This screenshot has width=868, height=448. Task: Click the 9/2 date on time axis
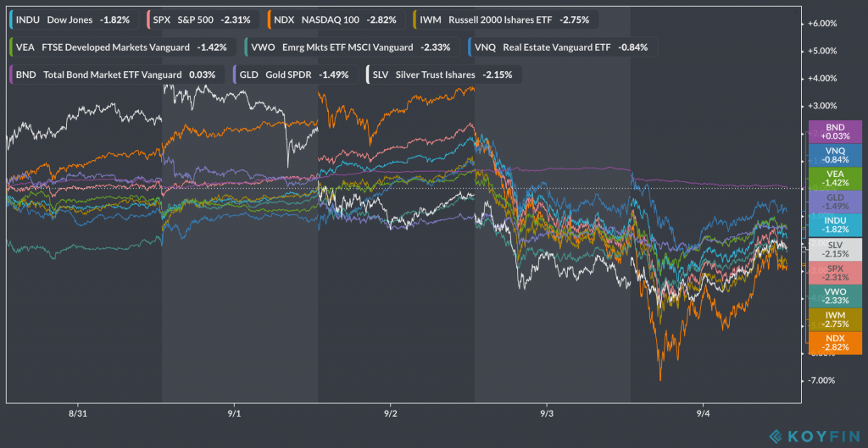391,414
